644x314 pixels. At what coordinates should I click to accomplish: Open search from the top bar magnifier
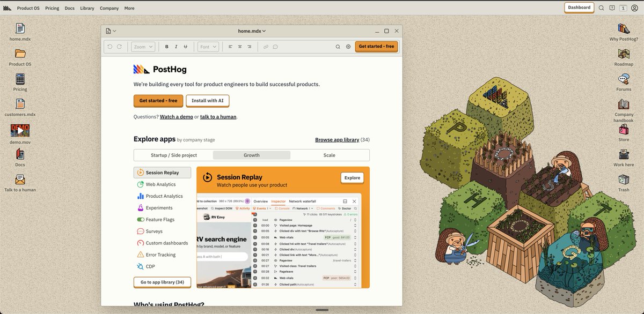click(602, 8)
